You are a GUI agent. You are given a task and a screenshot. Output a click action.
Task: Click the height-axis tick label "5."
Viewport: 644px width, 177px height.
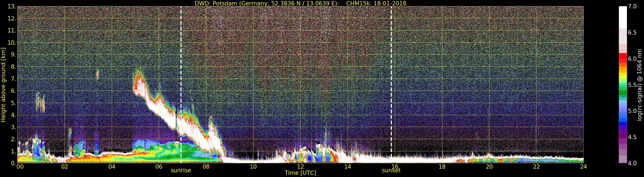tap(14, 103)
